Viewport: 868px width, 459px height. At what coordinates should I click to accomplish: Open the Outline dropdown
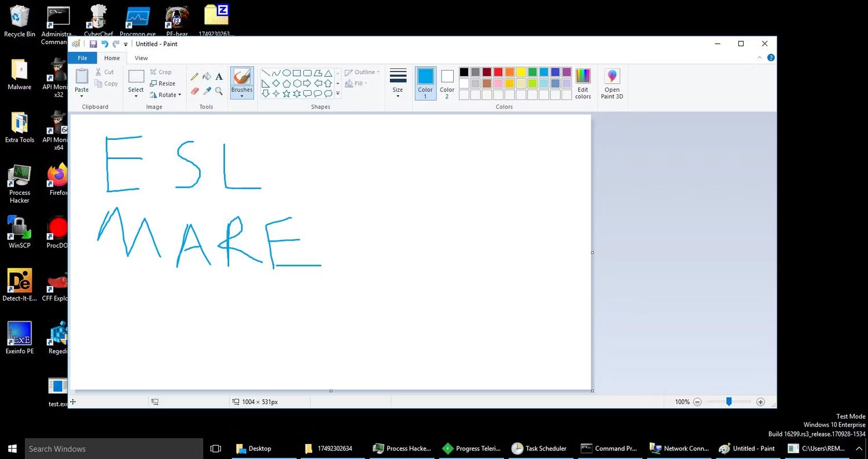point(362,72)
